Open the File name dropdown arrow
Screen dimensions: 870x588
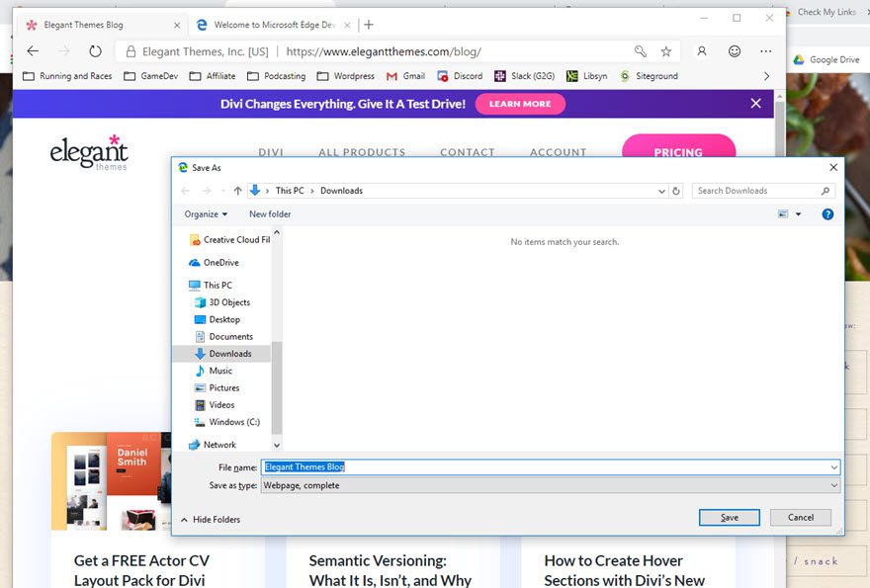pyautogui.click(x=833, y=466)
